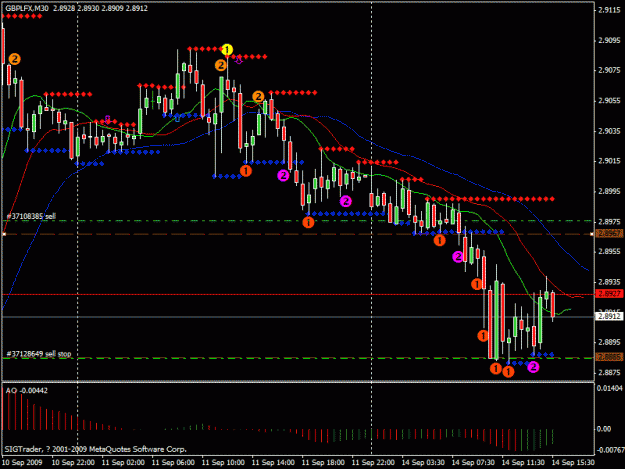Click the 2.8995 price scale label

coord(609,191)
